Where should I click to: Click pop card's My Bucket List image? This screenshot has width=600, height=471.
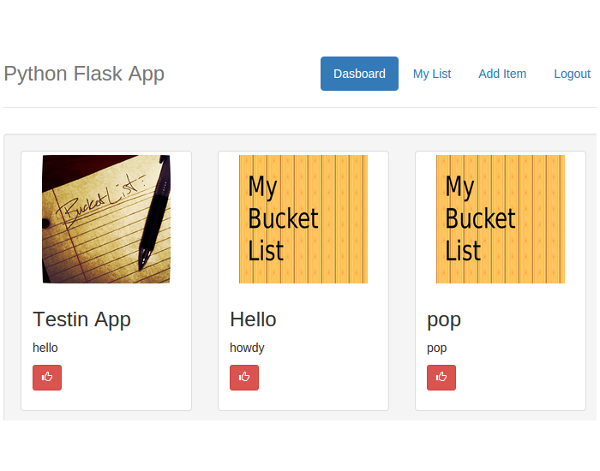tap(501, 219)
